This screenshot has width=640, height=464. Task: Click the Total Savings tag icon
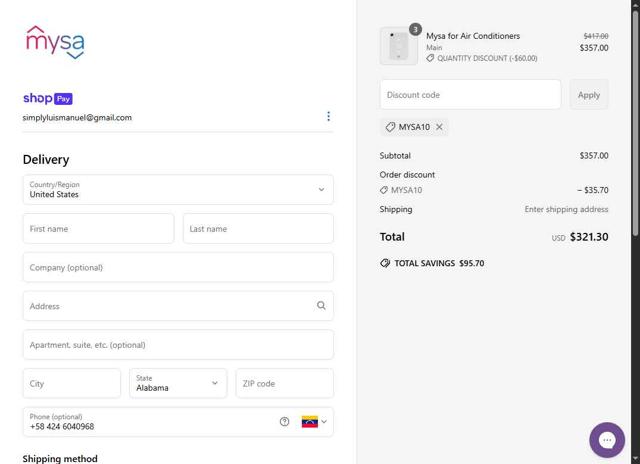coord(385,263)
